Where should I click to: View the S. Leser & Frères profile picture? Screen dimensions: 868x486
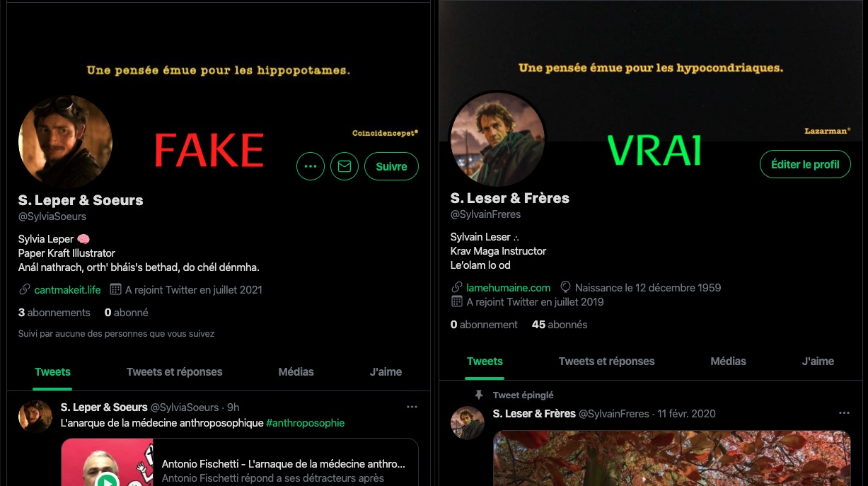click(497, 139)
